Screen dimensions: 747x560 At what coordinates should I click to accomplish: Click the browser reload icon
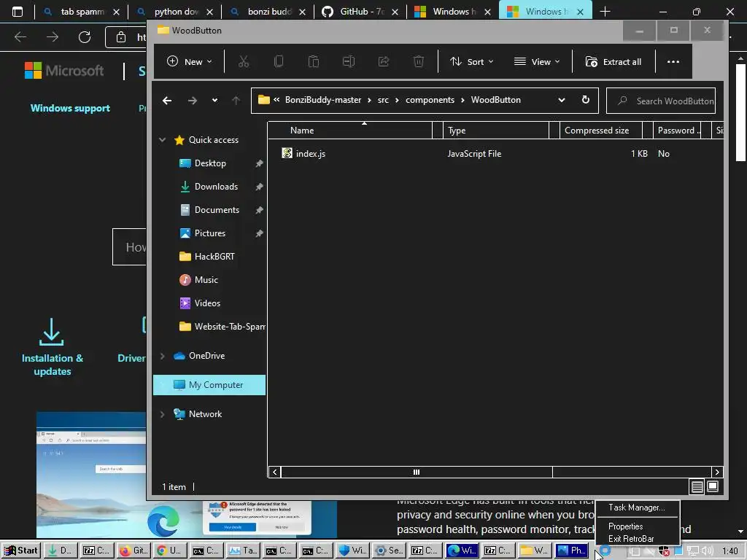click(x=85, y=36)
